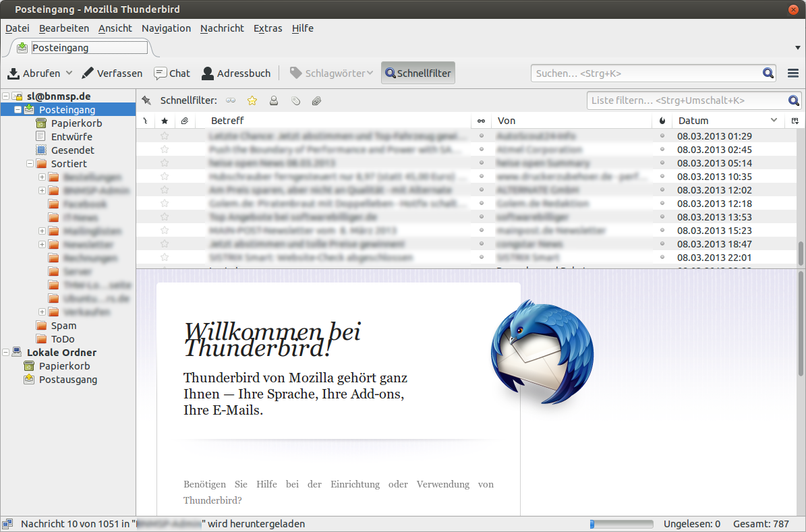Sort messages by Datum column
This screenshot has height=532, width=806.
[728, 121]
